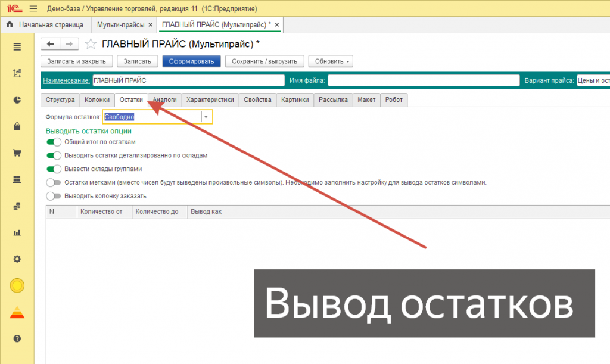Click the Формула остатков field Свободно
This screenshot has width=610, height=364.
pos(152,117)
